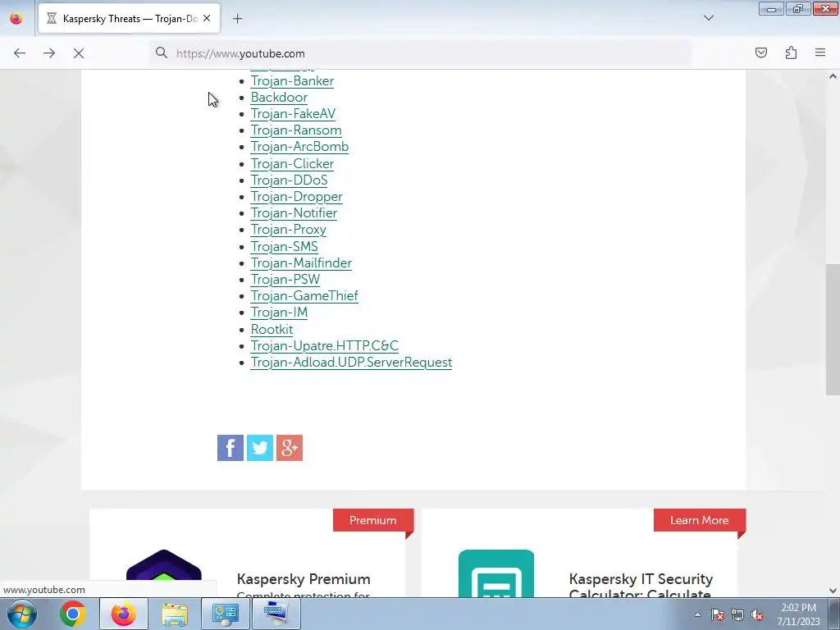Viewport: 840px width, 630px height.
Task: Click the scrollbar up arrow
Action: (x=833, y=76)
